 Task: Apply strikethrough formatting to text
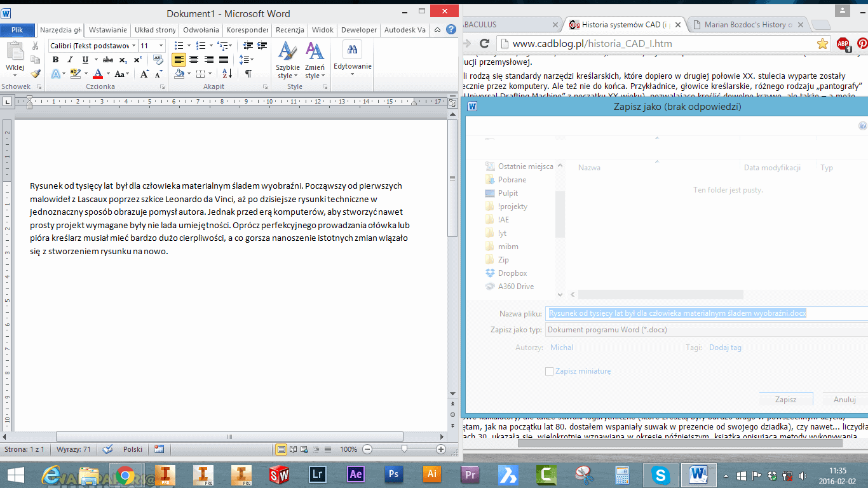(108, 60)
